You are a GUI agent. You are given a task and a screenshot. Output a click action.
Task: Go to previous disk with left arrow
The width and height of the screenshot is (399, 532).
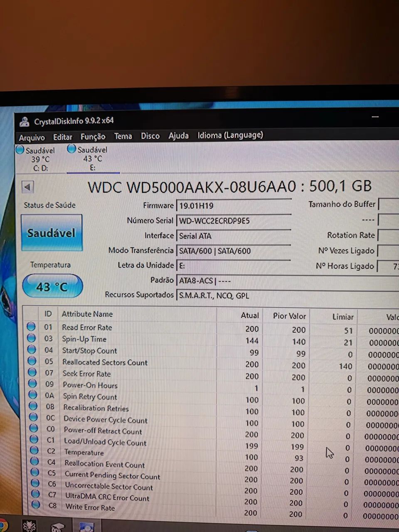point(28,187)
